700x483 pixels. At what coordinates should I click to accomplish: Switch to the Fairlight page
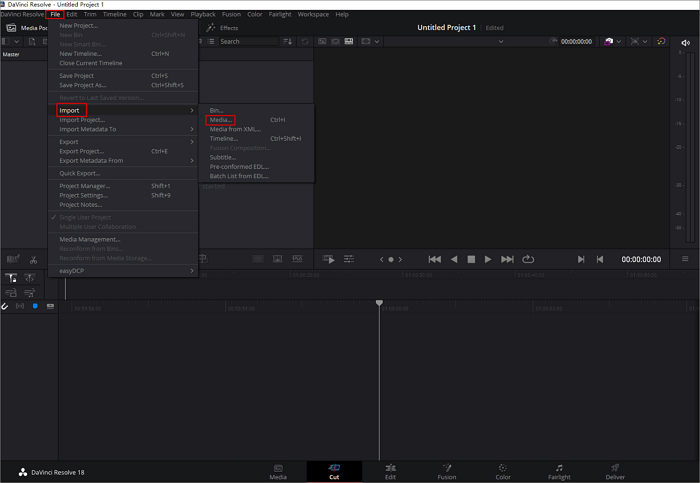(559, 472)
